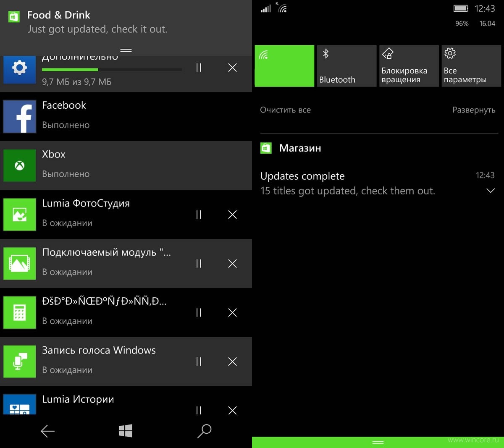Tap the toast notification drag handle
Viewport: 504px width, 448px height.
126,50
